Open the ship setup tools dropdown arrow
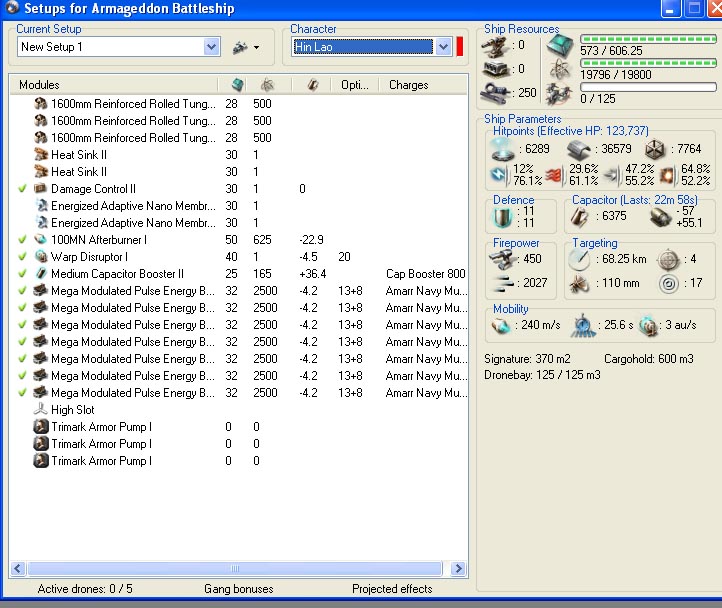This screenshot has height=608, width=722. [256, 47]
